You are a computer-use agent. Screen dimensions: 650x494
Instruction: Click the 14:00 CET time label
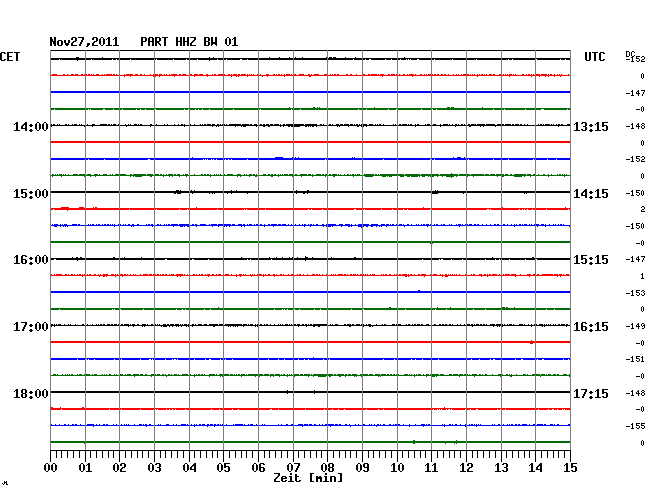[31, 127]
